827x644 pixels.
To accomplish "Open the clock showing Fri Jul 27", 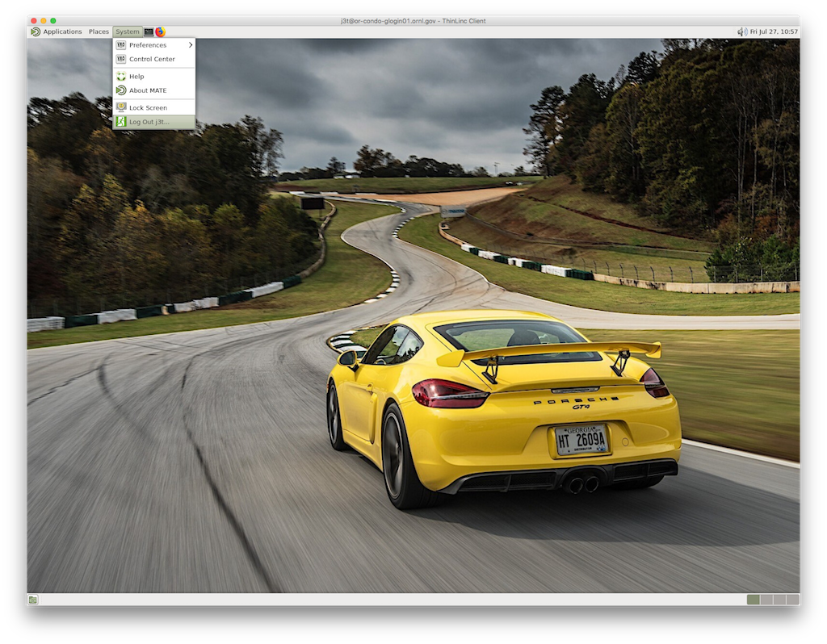I will [774, 31].
